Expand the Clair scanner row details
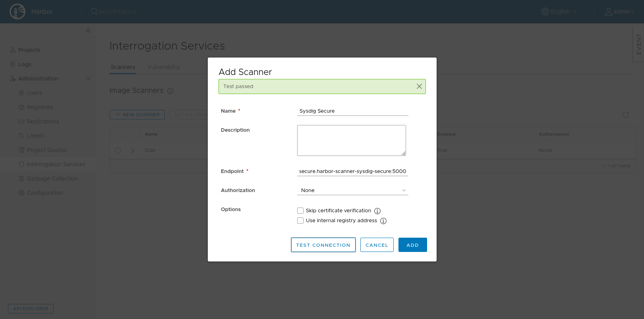 click(x=133, y=150)
